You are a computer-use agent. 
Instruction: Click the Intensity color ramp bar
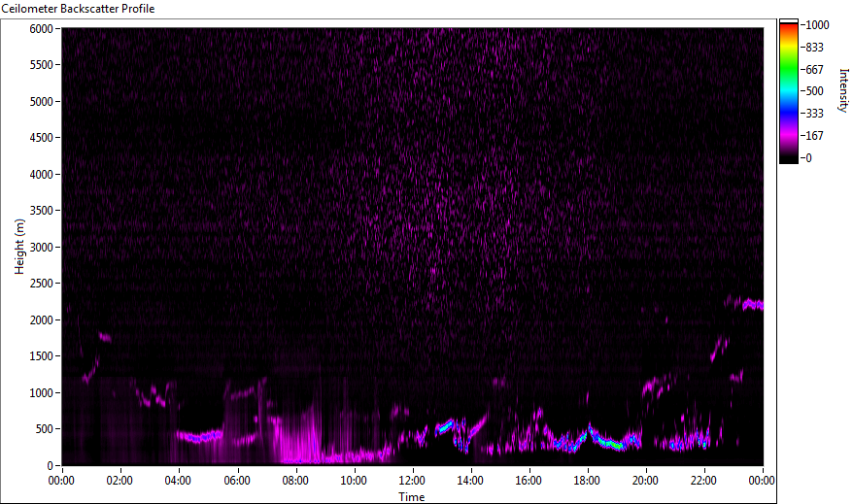coord(788,91)
